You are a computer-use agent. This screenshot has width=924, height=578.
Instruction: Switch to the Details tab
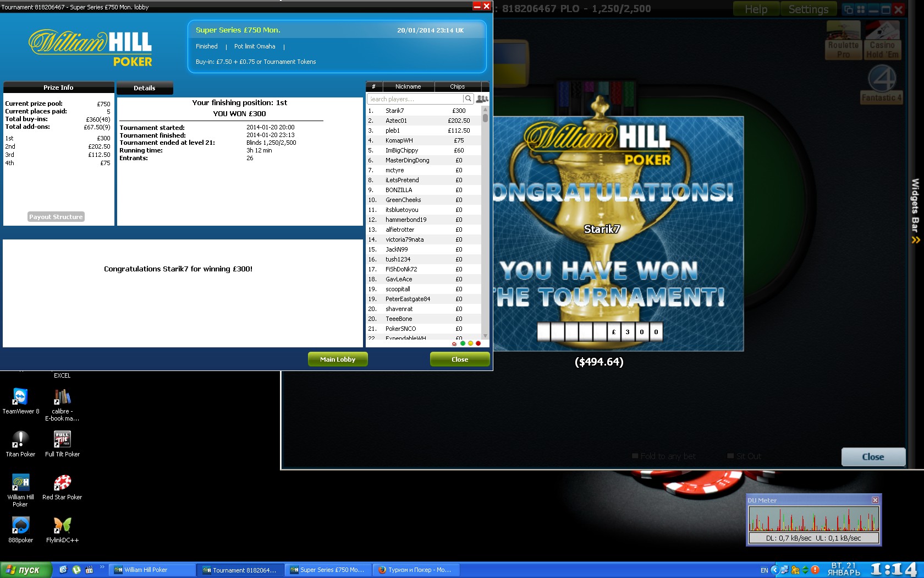(145, 88)
